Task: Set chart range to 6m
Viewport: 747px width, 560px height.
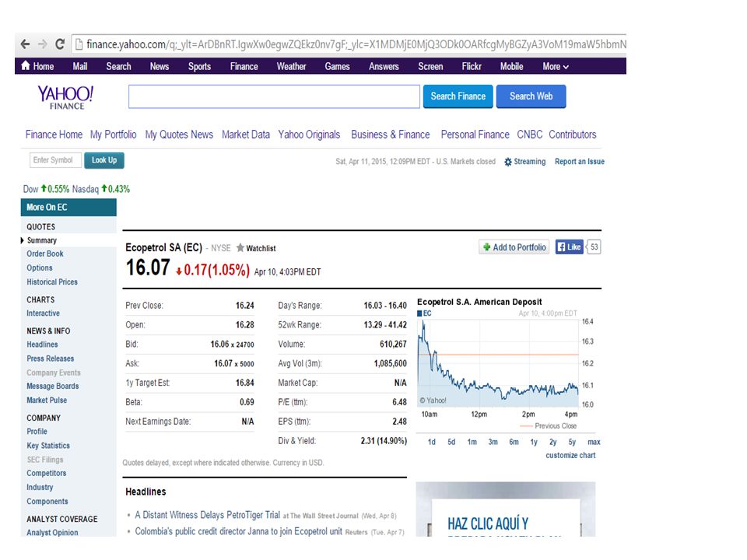Action: point(514,442)
